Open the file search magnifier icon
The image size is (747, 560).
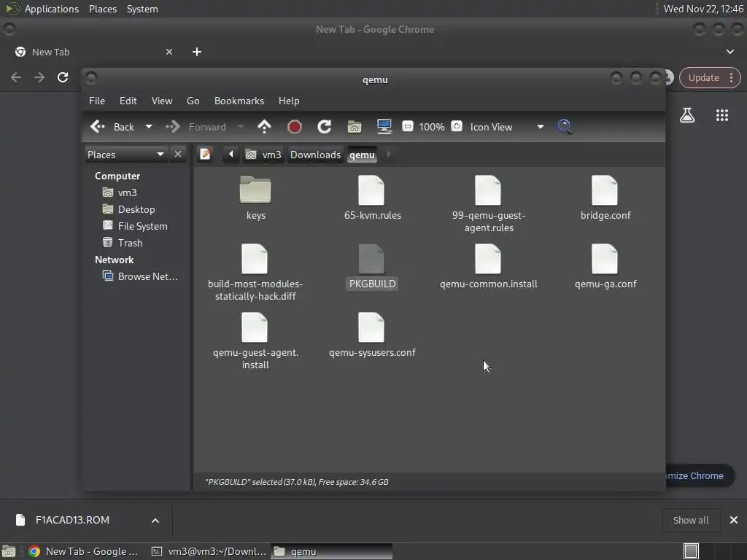coord(565,127)
